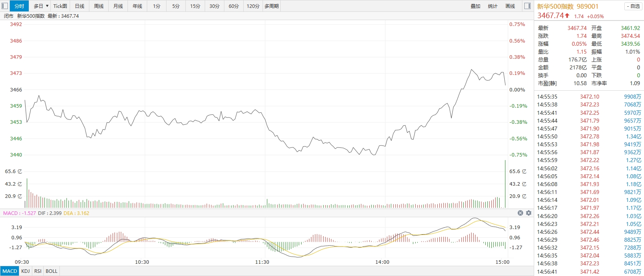644x276 pixels.
Task: Click the 11:30 time axis marker
Action: click(x=262, y=262)
